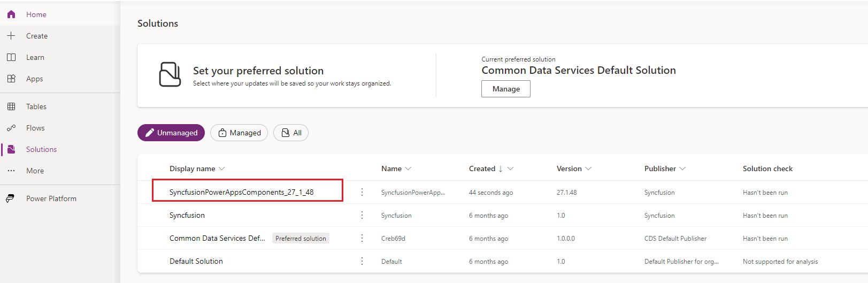Viewport: 868px width, 283px height.
Task: Switch to the Managed solutions filter
Action: pyautogui.click(x=239, y=133)
